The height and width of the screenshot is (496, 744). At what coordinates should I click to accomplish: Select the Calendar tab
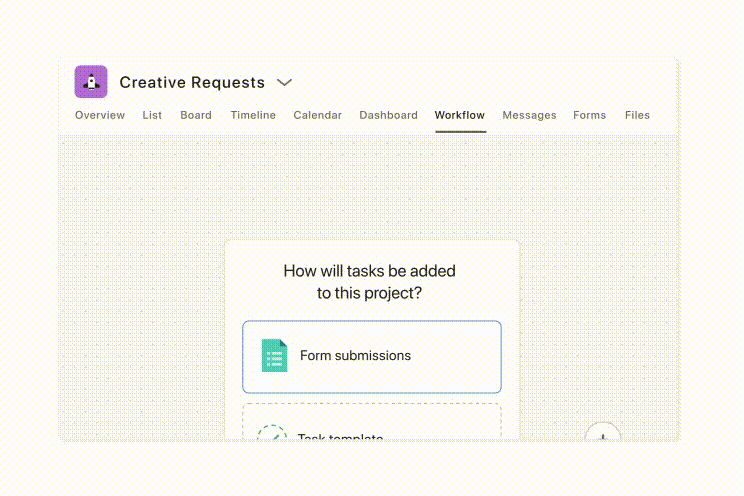(317, 115)
